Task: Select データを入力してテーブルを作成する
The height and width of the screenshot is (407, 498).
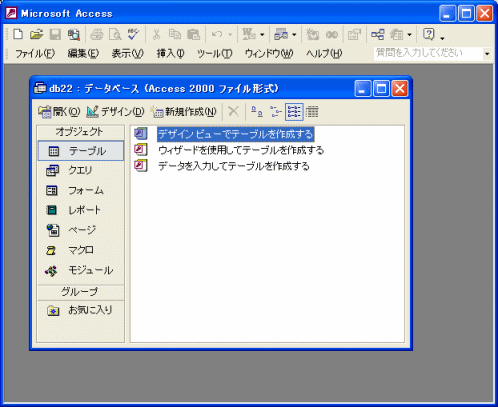Action: coord(234,166)
